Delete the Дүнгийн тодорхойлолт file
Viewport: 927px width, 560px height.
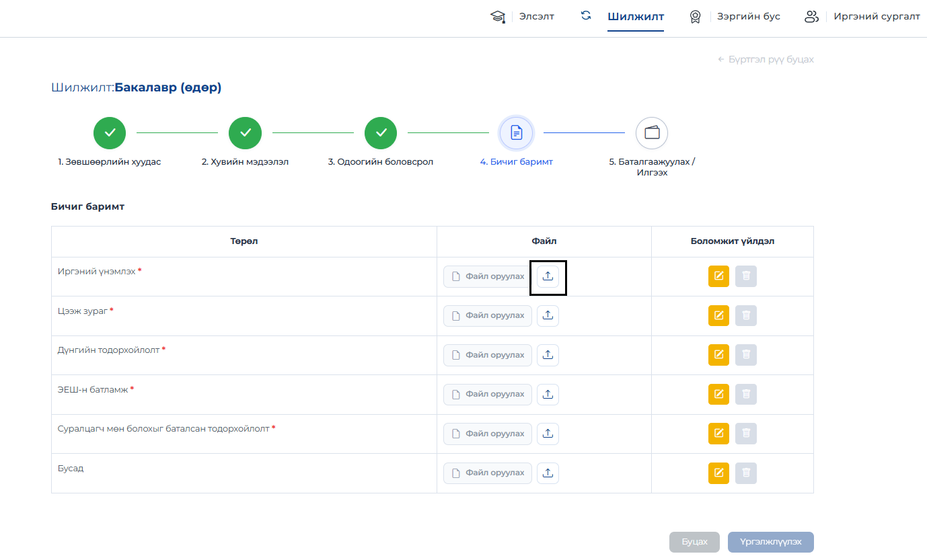click(x=746, y=355)
